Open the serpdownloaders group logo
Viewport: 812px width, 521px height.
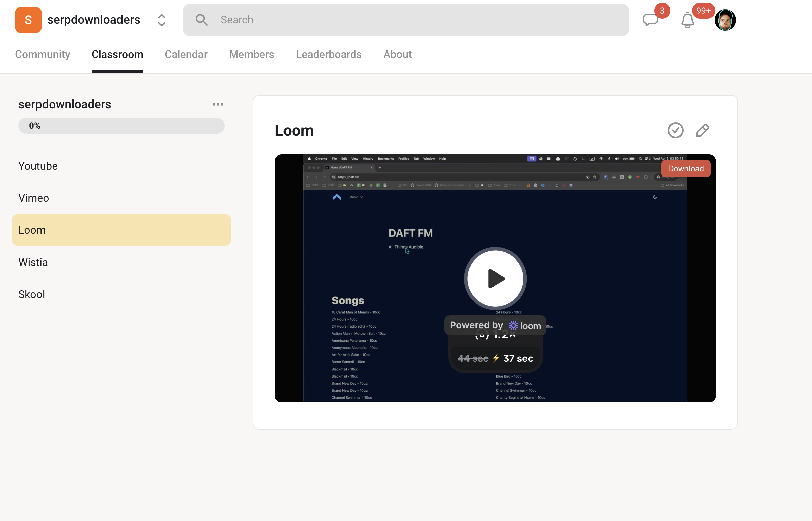pyautogui.click(x=28, y=20)
